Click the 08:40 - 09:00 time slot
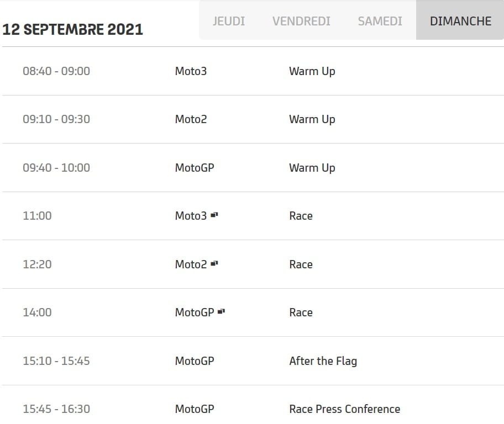 click(x=56, y=71)
